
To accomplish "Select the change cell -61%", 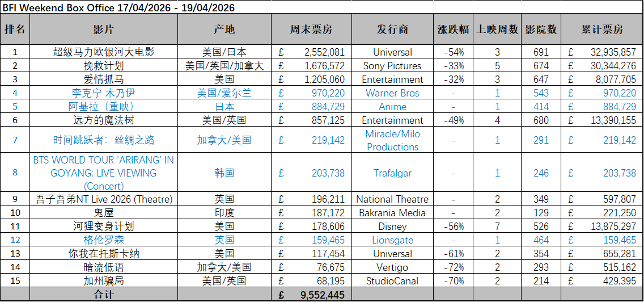I will tap(454, 254).
